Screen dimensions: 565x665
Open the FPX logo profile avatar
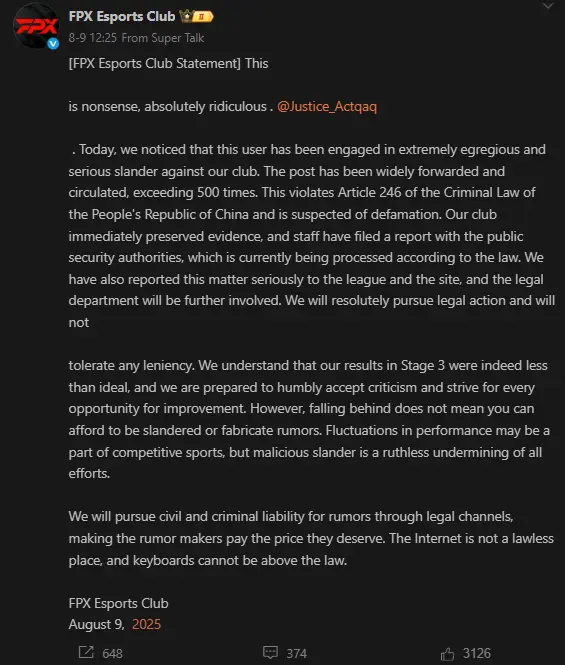(x=36, y=25)
